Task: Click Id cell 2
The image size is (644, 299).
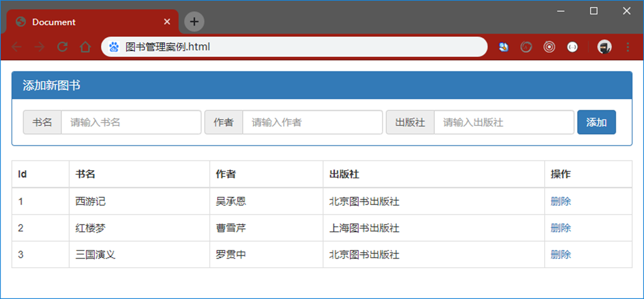Action: (x=40, y=228)
